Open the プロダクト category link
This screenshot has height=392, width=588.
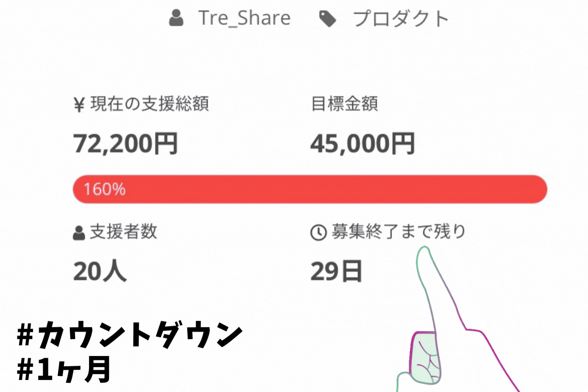point(401,19)
